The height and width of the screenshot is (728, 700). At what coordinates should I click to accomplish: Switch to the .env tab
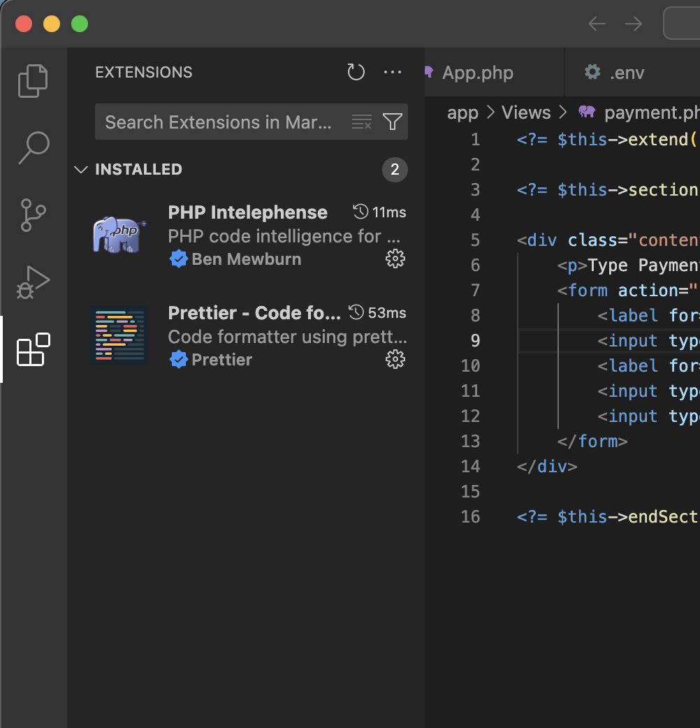pos(627,73)
